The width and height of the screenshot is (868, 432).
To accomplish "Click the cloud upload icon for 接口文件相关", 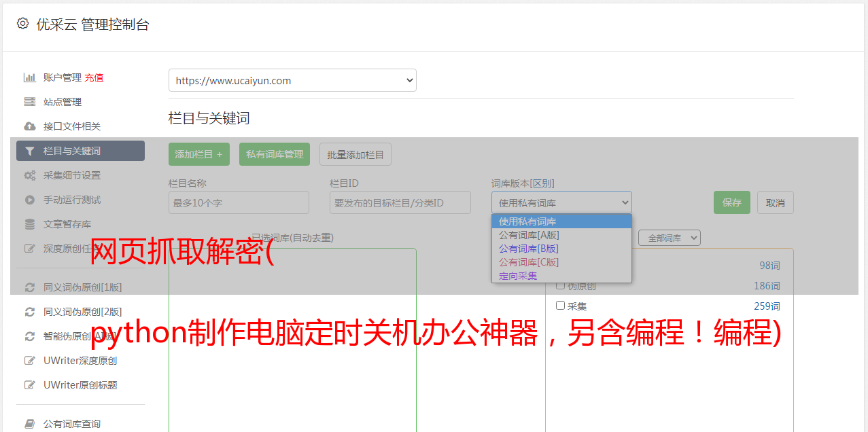I will click(29, 126).
